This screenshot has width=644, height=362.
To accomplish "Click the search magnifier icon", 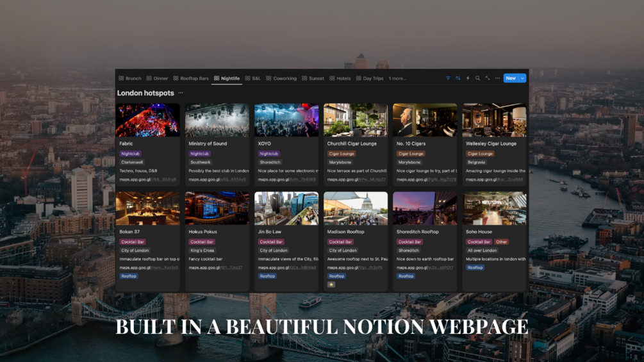I will [x=477, y=78].
